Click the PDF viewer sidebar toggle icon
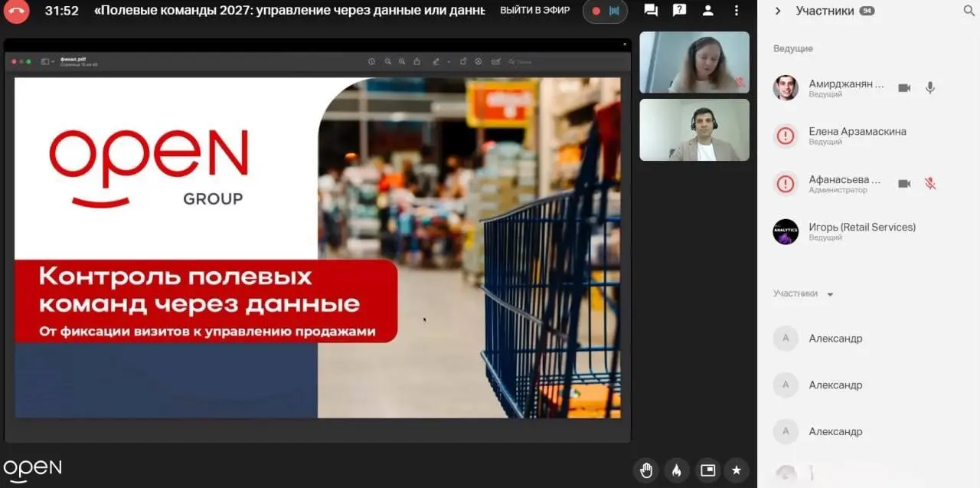This screenshot has width=980, height=488. [47, 61]
